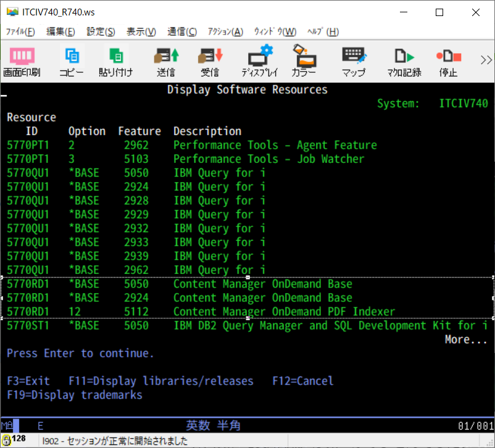The width and height of the screenshot is (495, 448).
Task: Click feature 2933 in IBM Query row
Action: click(x=136, y=242)
